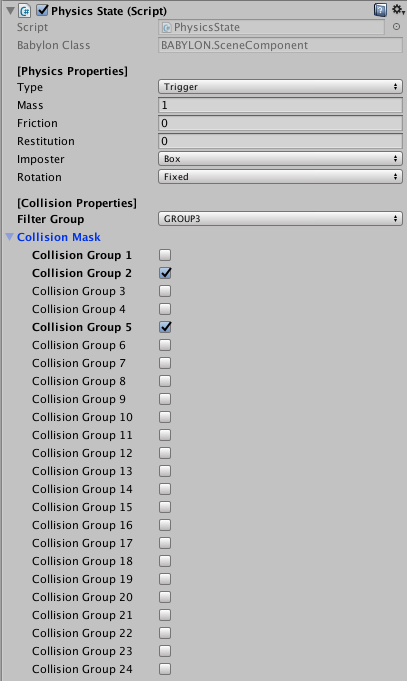The image size is (407, 681).
Task: Click the Mass value field
Action: 280,105
